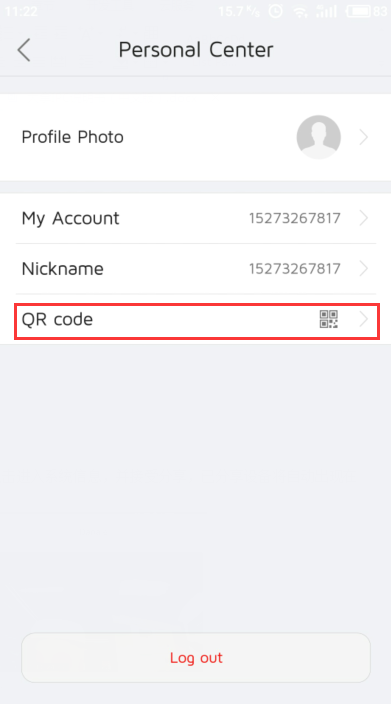Tap the Nickname chevron arrow
This screenshot has width=391, height=704.
[364, 268]
